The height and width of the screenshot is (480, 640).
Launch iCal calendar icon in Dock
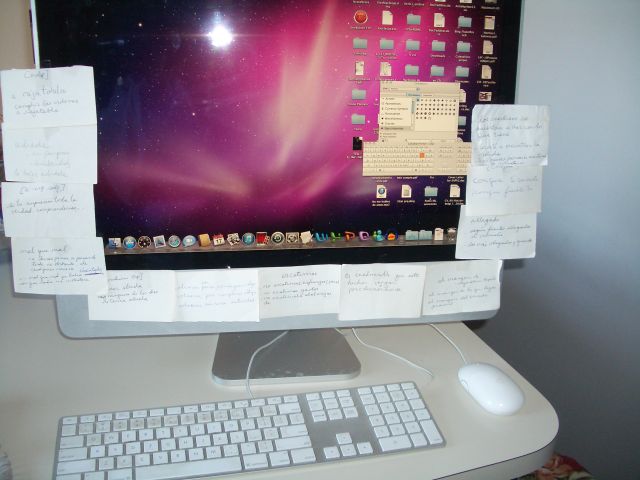click(218, 240)
